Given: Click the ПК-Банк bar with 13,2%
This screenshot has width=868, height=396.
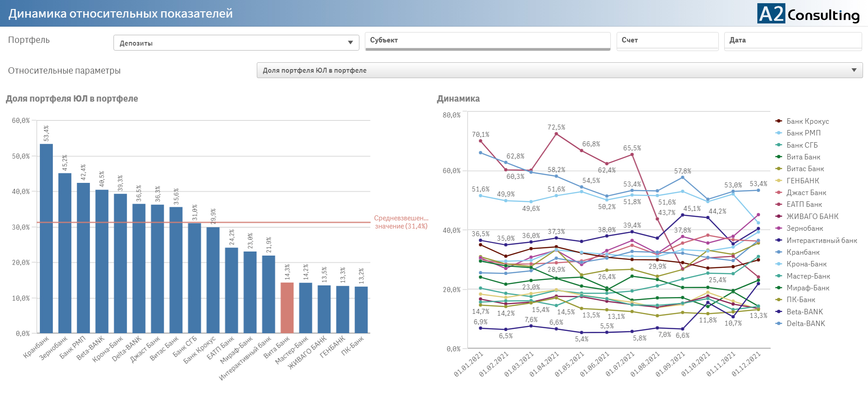Looking at the screenshot, I should [x=361, y=310].
